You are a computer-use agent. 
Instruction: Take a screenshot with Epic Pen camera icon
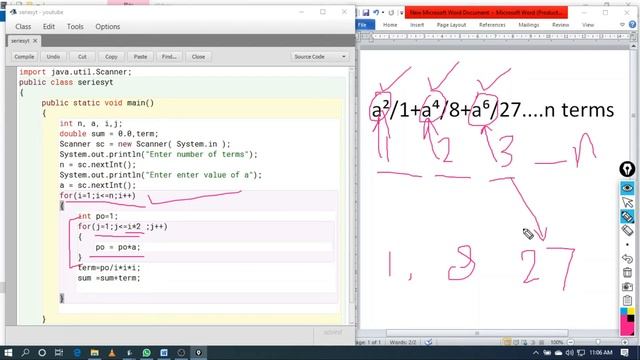[x=627, y=287]
